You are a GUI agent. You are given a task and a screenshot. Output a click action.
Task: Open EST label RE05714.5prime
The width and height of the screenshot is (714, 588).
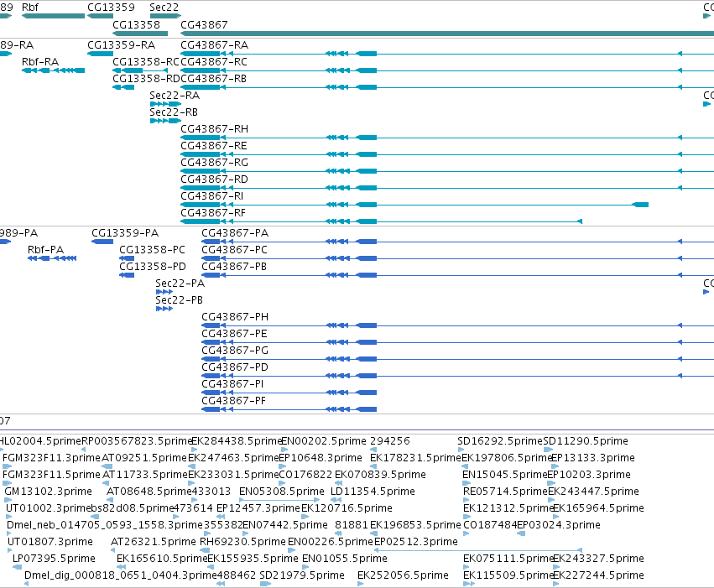point(505,492)
